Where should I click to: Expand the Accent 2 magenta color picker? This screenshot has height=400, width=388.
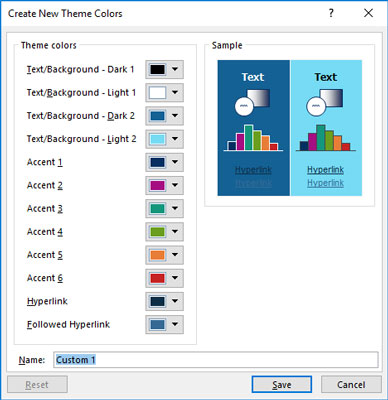(x=164, y=185)
